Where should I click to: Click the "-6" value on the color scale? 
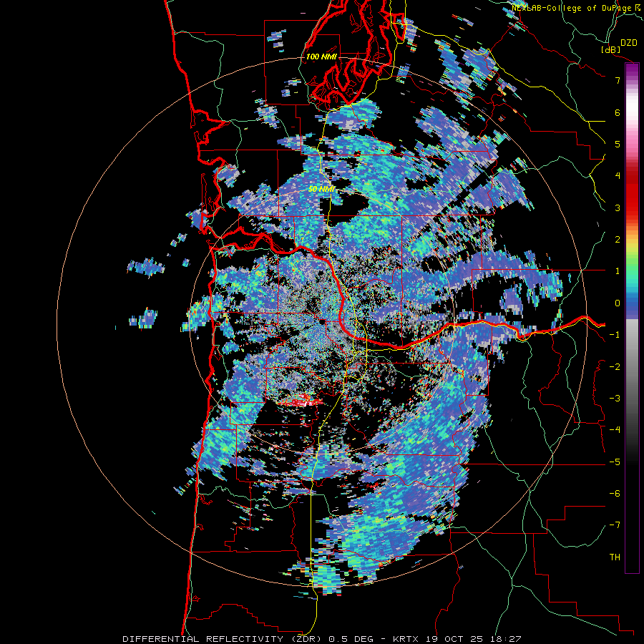[x=615, y=494]
